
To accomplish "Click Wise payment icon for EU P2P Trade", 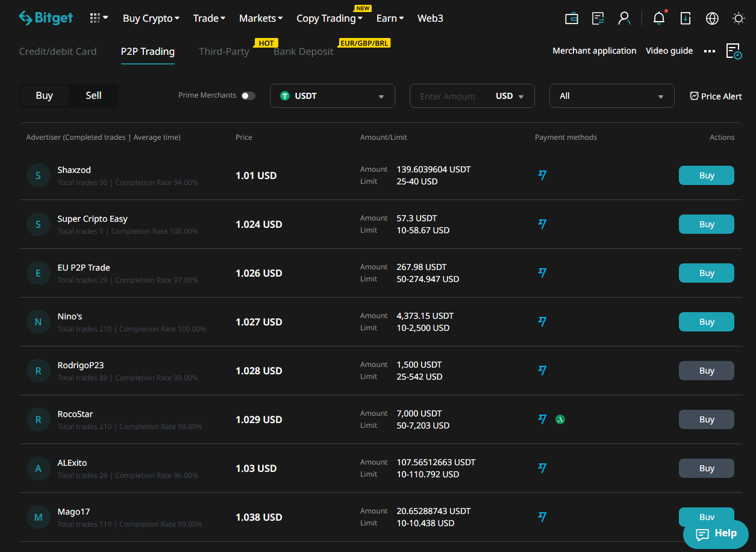I will [542, 273].
